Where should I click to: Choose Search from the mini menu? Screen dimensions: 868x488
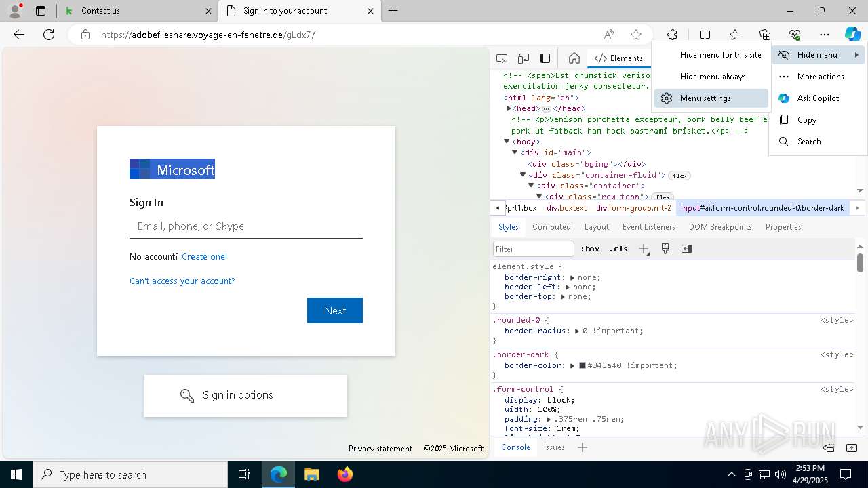click(x=818, y=142)
